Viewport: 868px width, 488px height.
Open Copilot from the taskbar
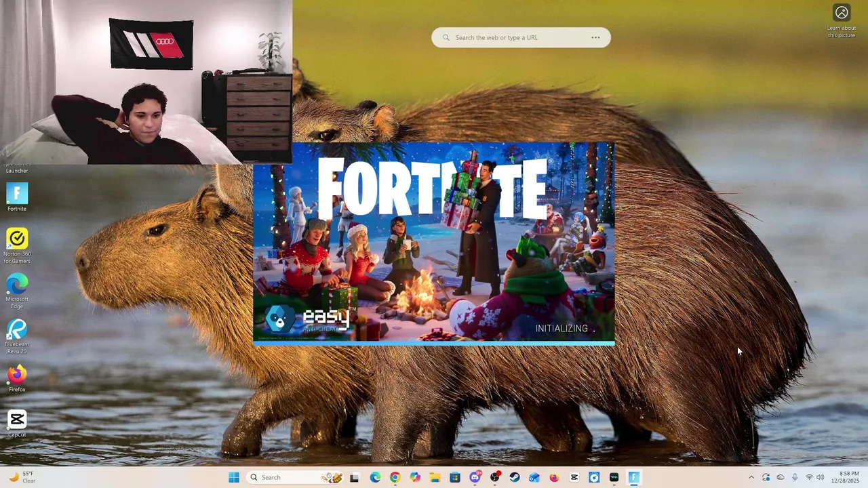click(x=415, y=477)
